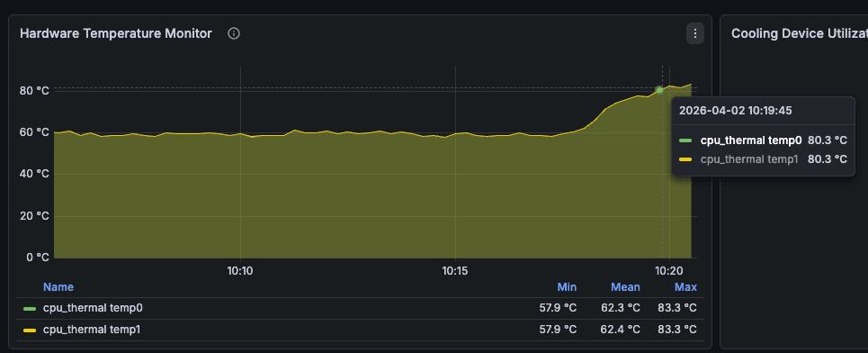Open the panel's three-dot menu
Image resolution: width=868 pixels, height=353 pixels.
(695, 34)
